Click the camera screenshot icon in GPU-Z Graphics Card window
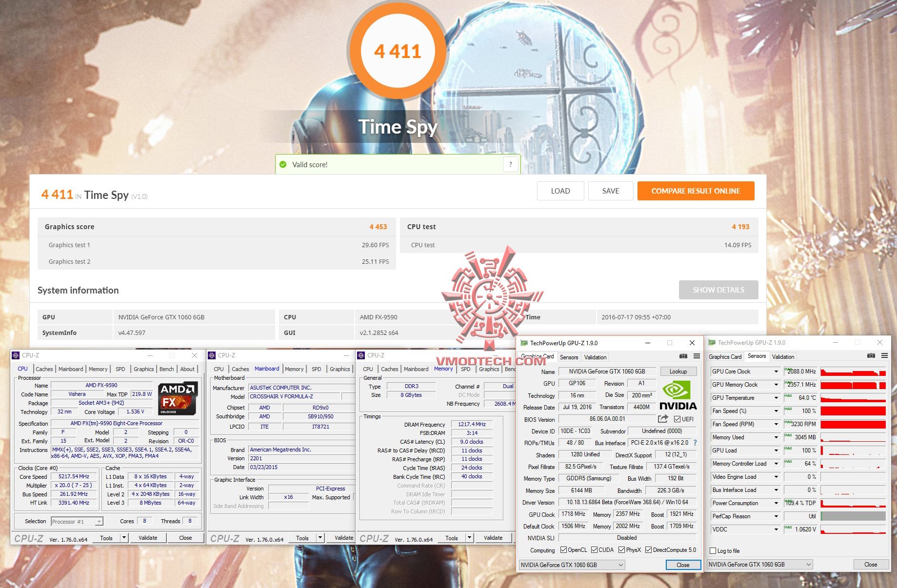Viewport: 897px width, 588px height. click(x=683, y=356)
